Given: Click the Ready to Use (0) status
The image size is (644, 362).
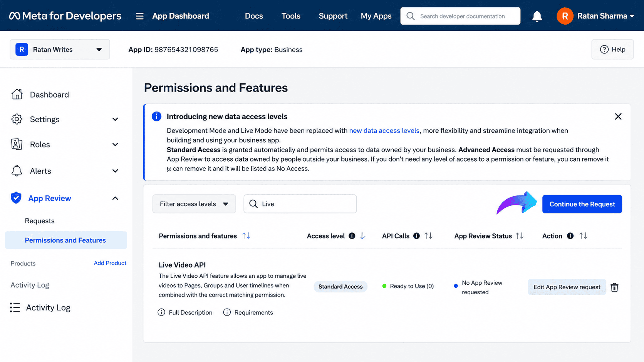Looking at the screenshot, I should 412,286.
